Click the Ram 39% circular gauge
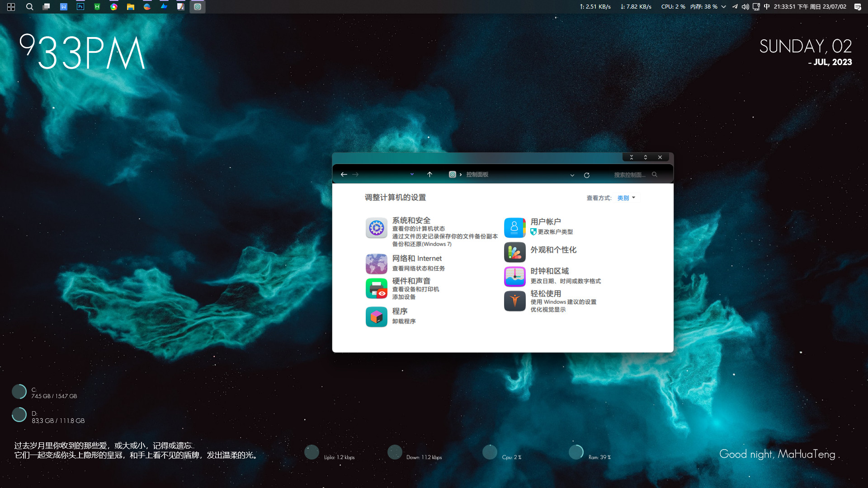The image size is (868, 488). click(577, 452)
